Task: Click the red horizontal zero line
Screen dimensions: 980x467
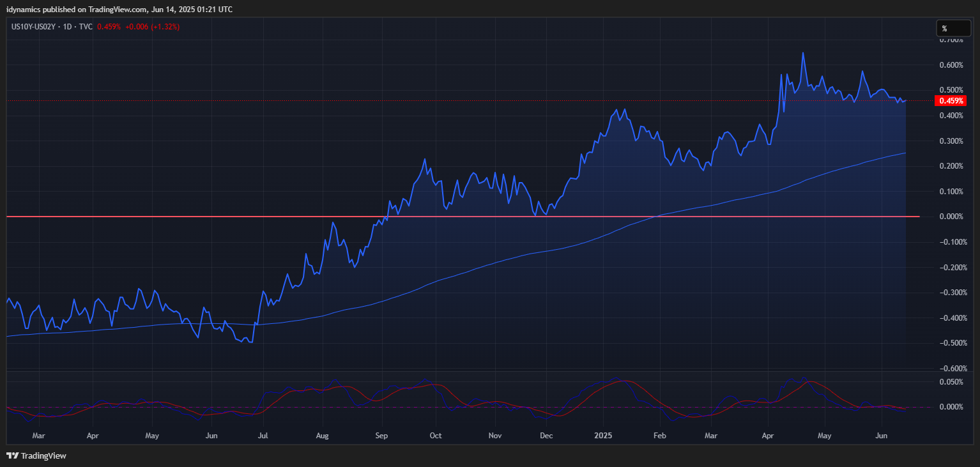Action: coord(463,217)
